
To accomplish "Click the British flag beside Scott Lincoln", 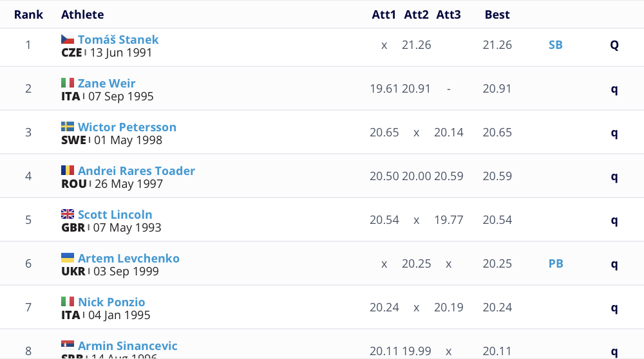I will [68, 214].
